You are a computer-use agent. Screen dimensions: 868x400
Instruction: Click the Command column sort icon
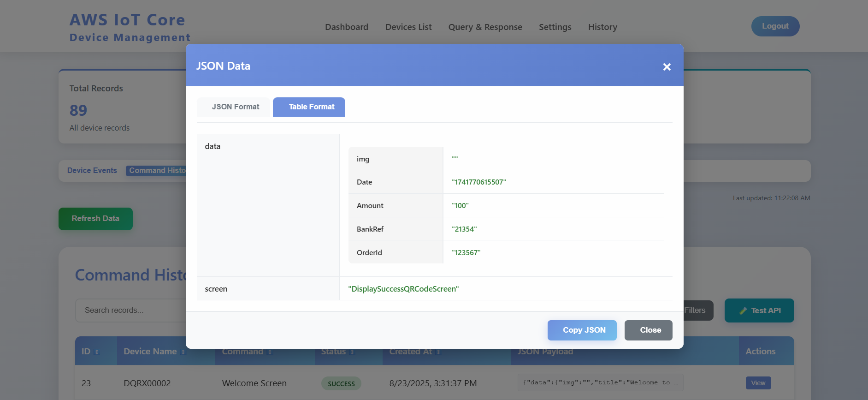(270, 352)
